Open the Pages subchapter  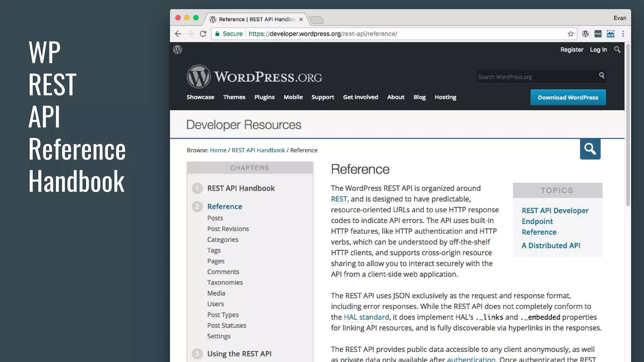pyautogui.click(x=216, y=261)
